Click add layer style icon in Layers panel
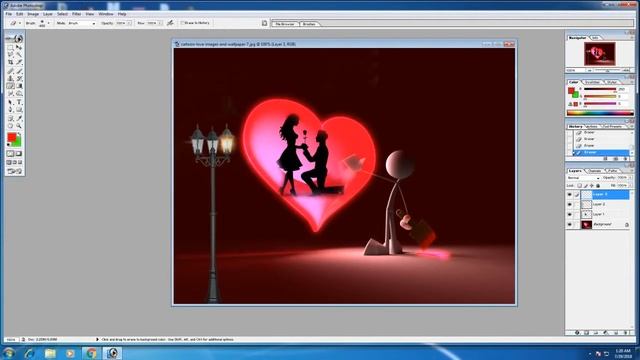640x360 pixels. [x=577, y=333]
